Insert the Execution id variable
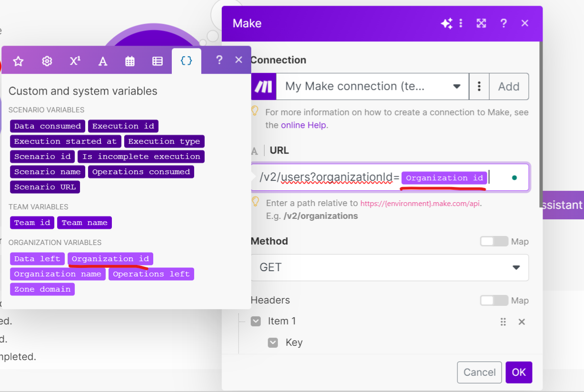This screenshot has height=392, width=584. 123,126
